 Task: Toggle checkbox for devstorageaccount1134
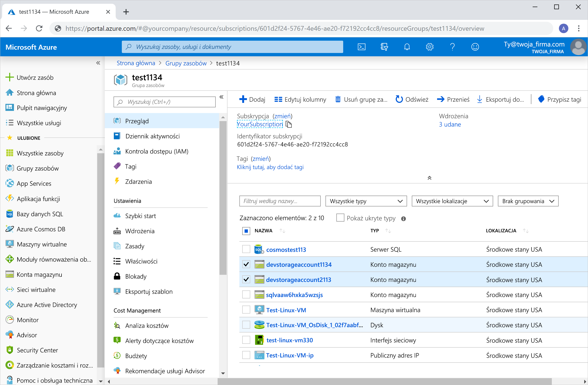point(246,264)
